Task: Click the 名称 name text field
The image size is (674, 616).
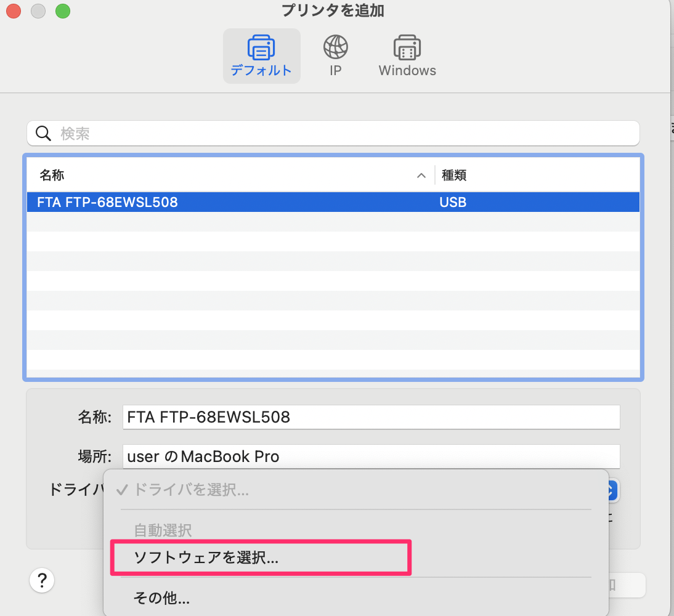Action: coord(371,417)
